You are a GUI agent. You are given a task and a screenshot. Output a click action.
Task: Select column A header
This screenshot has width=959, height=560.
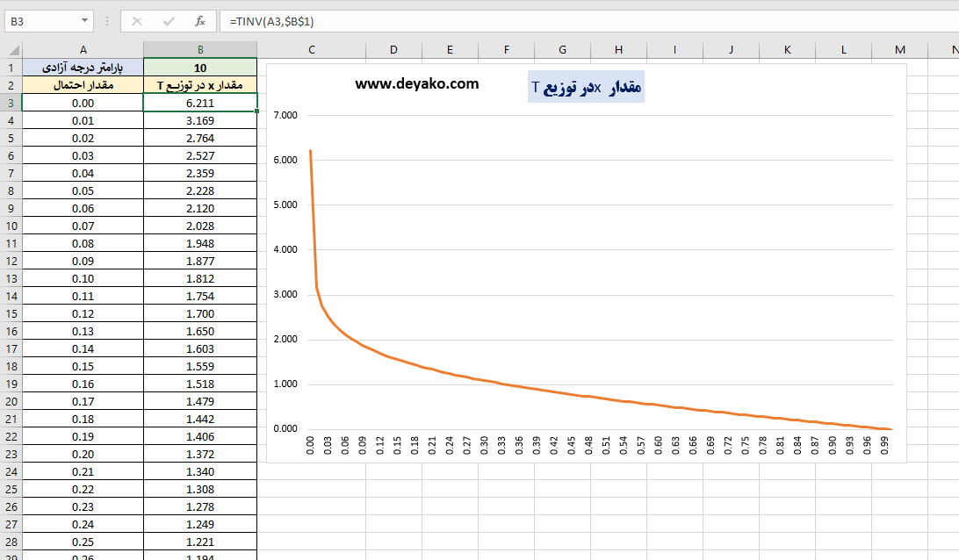[x=83, y=50]
